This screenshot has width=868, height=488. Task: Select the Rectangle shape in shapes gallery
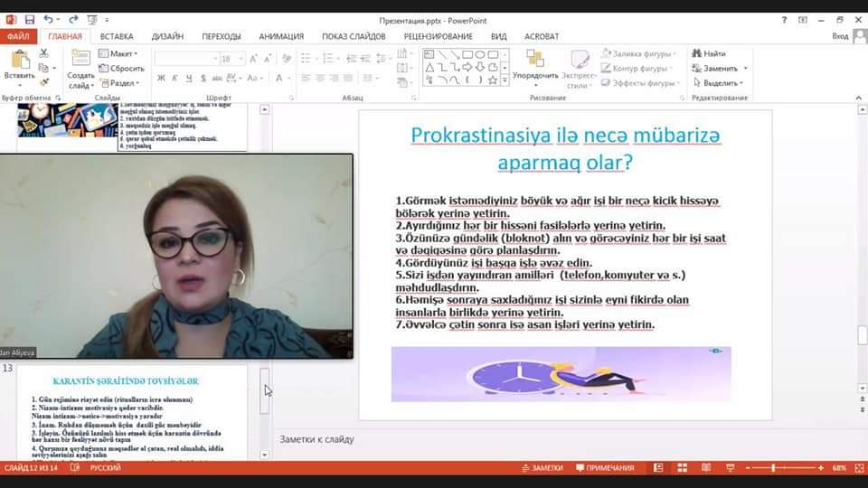467,55
